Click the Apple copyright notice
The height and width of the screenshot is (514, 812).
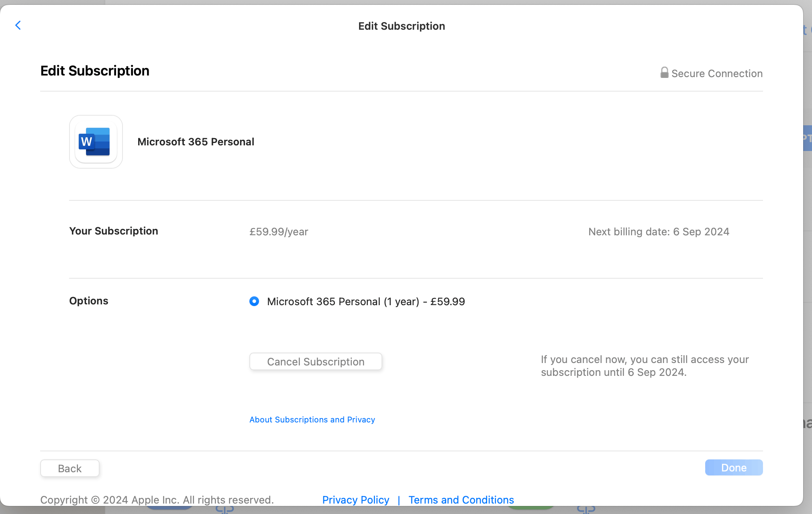[x=157, y=500]
